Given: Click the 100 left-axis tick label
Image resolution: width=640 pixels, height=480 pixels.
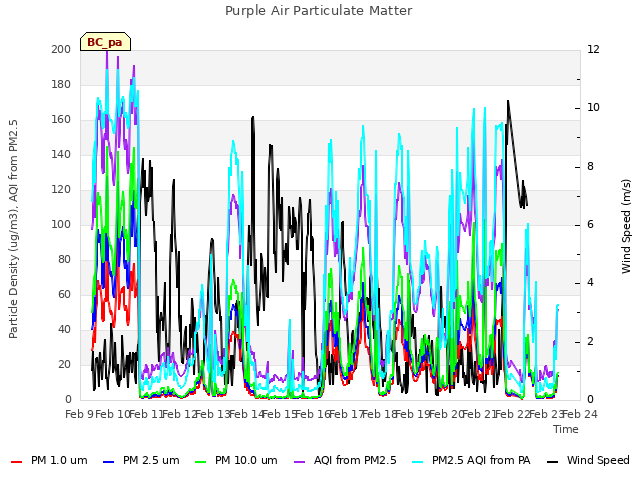Looking at the screenshot, I should click(61, 224).
